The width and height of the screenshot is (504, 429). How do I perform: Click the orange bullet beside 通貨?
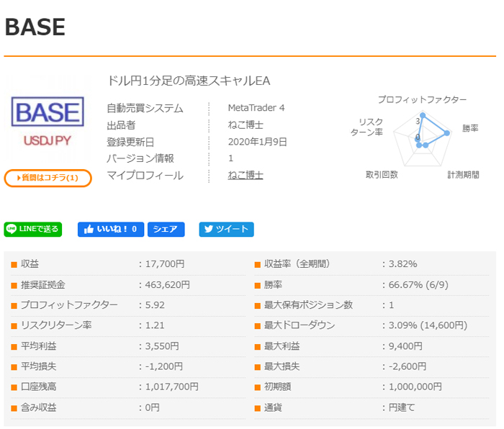coord(257,407)
